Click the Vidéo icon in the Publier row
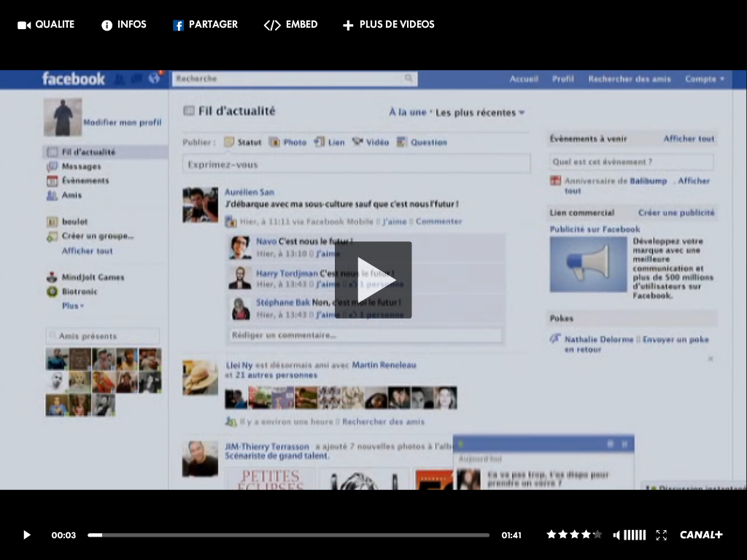This screenshot has width=747, height=560. [x=357, y=142]
